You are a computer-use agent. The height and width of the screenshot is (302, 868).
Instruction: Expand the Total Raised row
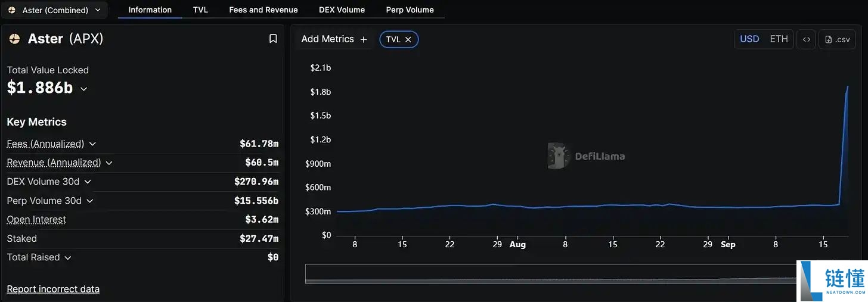(x=68, y=258)
